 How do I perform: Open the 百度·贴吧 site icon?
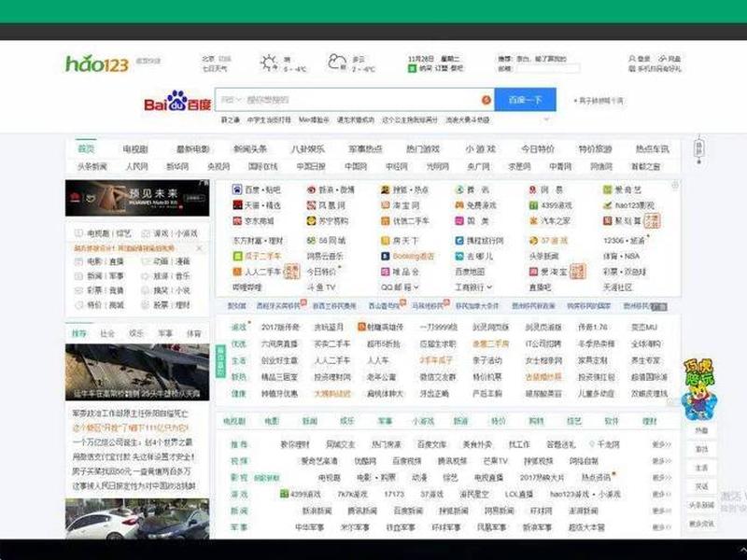pyautogui.click(x=237, y=189)
